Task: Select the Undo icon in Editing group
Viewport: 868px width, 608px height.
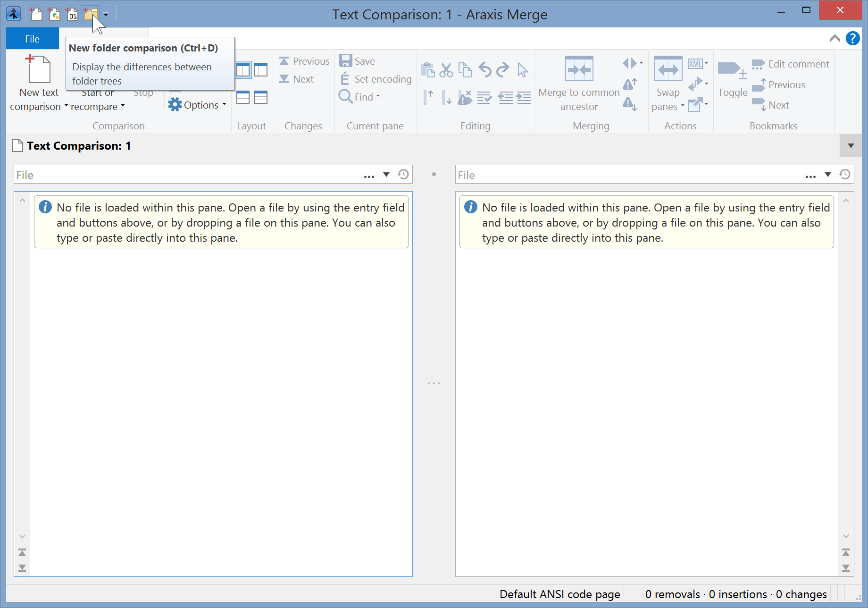Action: (485, 69)
